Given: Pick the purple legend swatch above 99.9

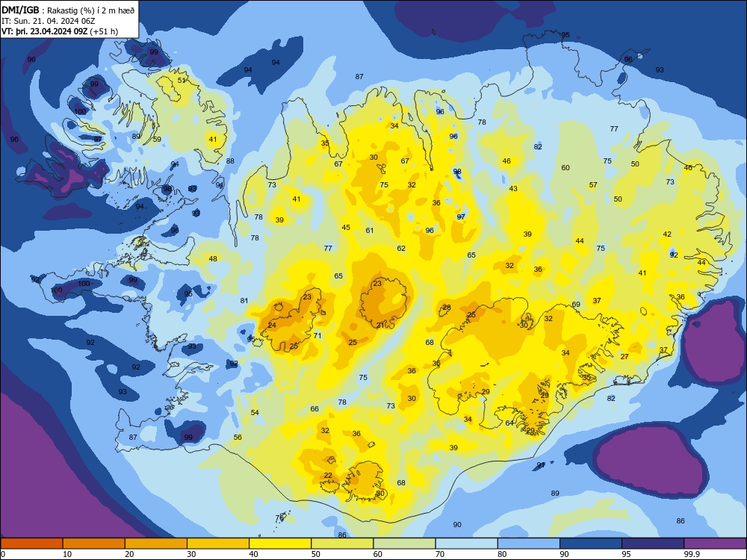Looking at the screenshot, I should 715,544.
